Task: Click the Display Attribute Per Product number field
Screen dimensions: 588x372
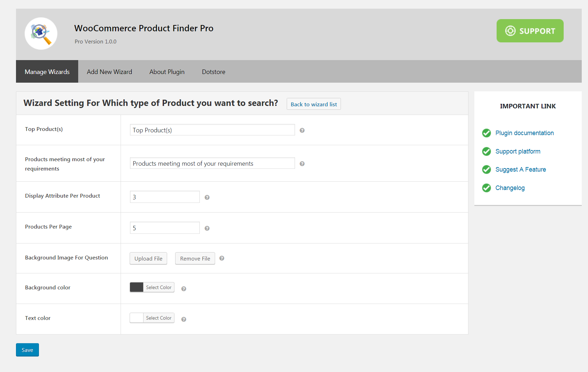Action: [165, 197]
